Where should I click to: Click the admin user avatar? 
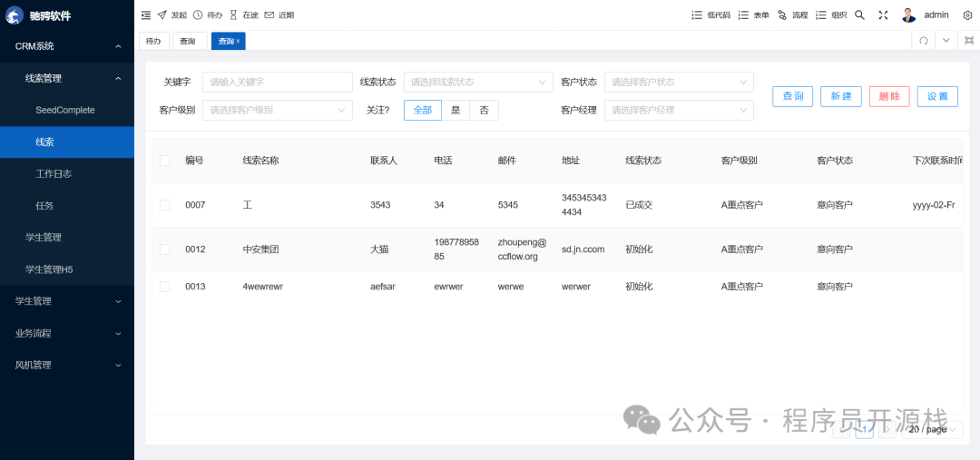tap(908, 15)
